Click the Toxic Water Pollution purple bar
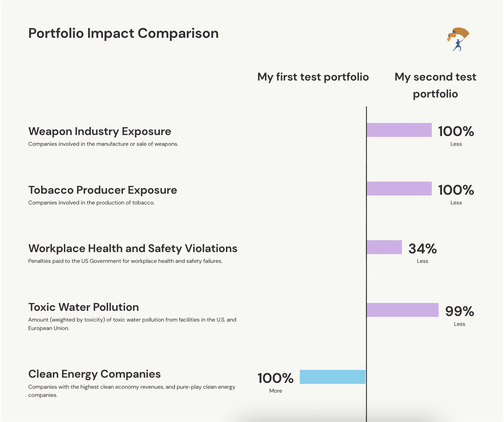This screenshot has height=422, width=504. [402, 310]
